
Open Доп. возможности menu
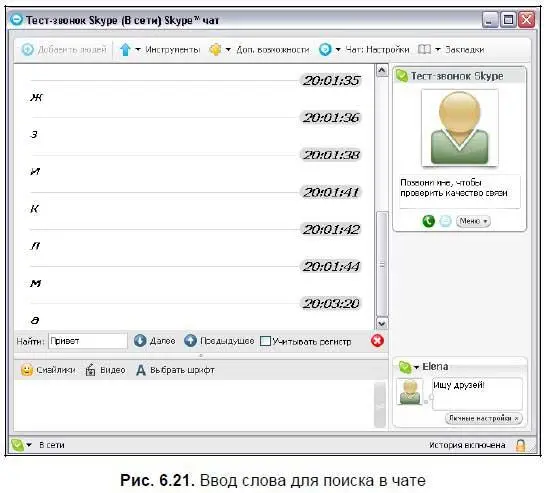pos(273,50)
